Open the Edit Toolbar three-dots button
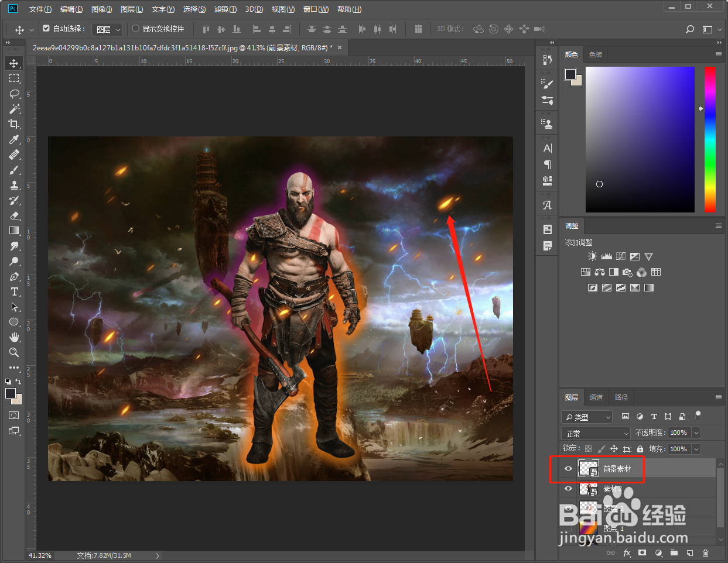 [x=14, y=368]
